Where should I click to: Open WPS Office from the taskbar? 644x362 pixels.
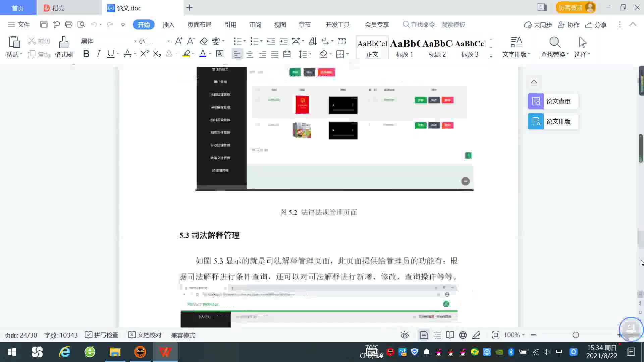pos(165,352)
